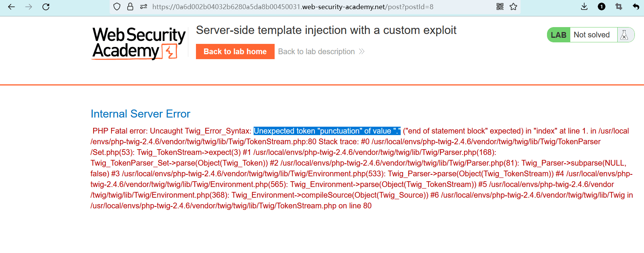
Task: Click the Web Security Academy logo
Action: click(139, 43)
